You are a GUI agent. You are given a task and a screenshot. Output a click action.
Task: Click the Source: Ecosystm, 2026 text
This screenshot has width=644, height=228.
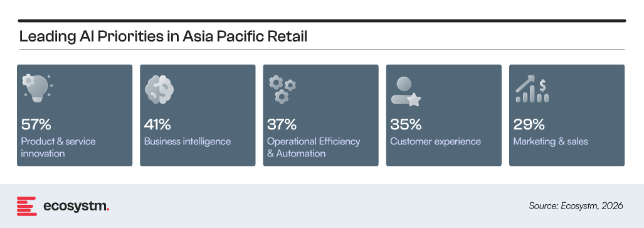(576, 206)
